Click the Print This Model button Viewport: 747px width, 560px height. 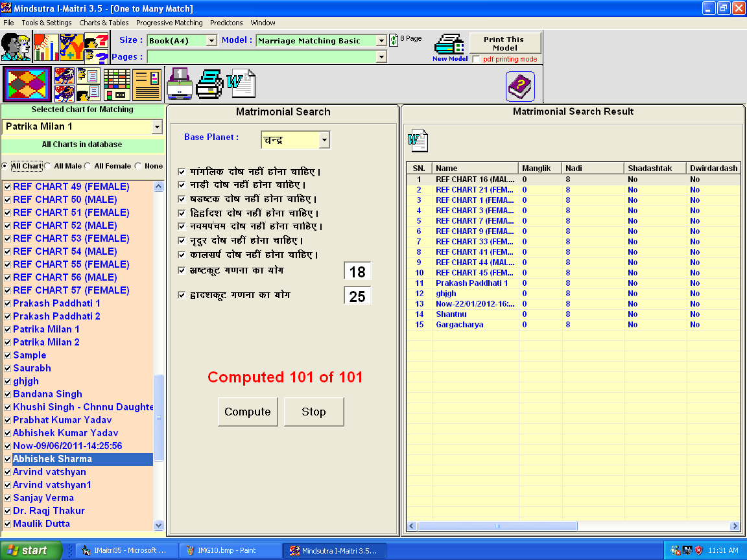point(505,43)
